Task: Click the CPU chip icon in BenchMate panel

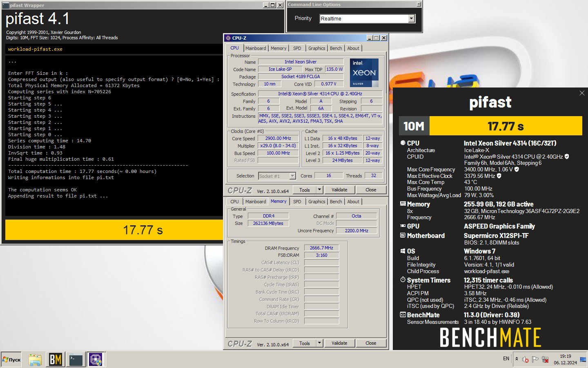Action: 403,143
